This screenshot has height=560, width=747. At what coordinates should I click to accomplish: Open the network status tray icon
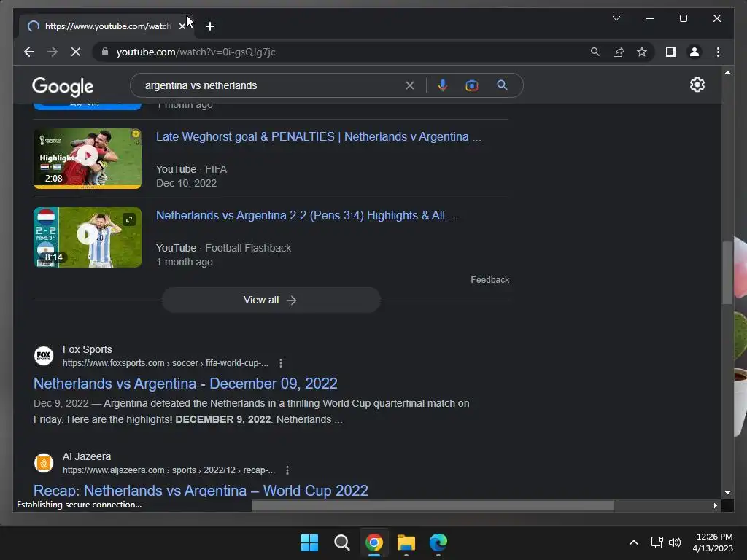tap(657, 542)
